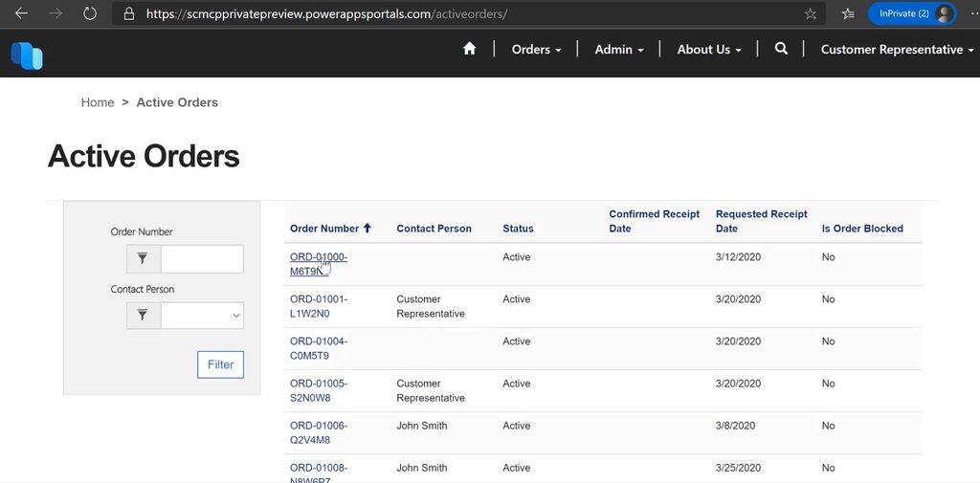Image resolution: width=980 pixels, height=483 pixels.
Task: Open order ORD-01004-C0M5T9
Action: [x=319, y=349]
